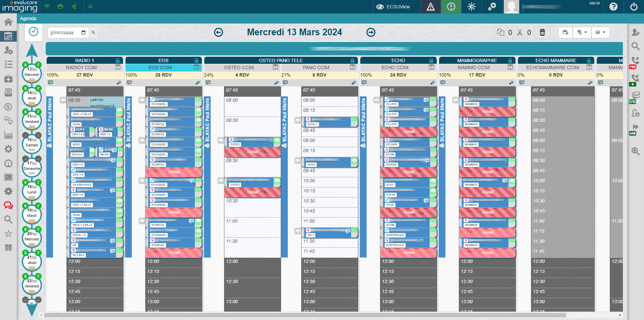644x320 pixels.
Task: Open incoming calls icon with 4 badge
Action: (x=635, y=78)
